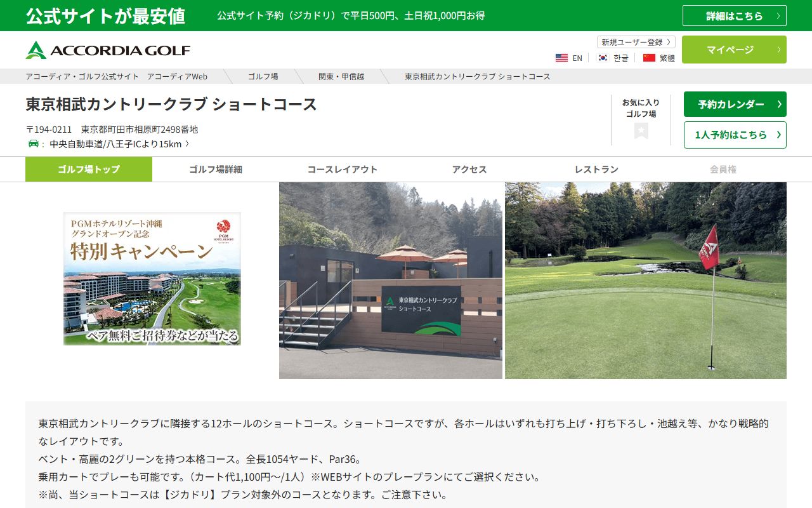
Task: Click 公式サイトが最安値 banner headline
Action: 105,16
